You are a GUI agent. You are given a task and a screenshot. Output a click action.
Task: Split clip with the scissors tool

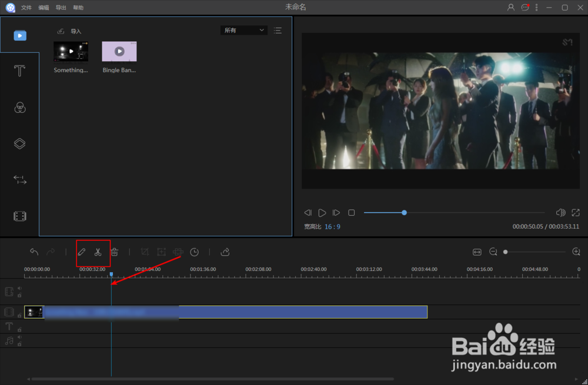tap(98, 252)
